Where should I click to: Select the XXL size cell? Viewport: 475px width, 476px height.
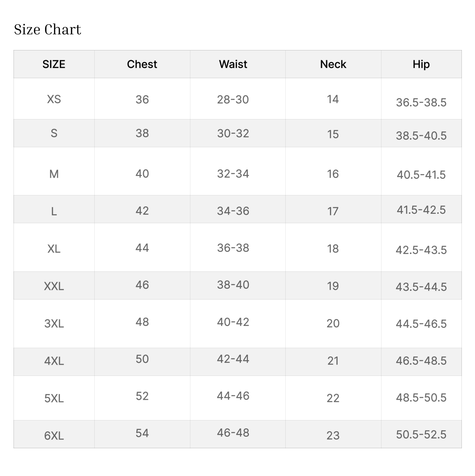coord(54,286)
